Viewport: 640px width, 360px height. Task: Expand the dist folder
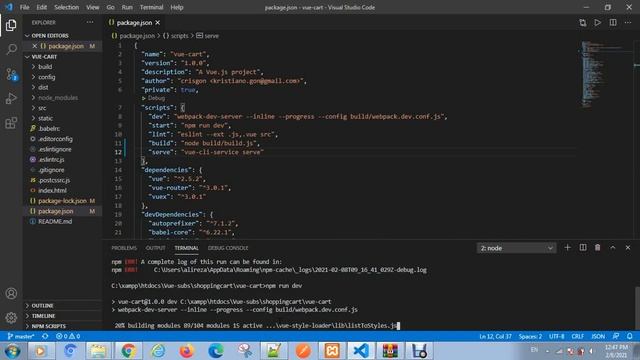point(43,87)
